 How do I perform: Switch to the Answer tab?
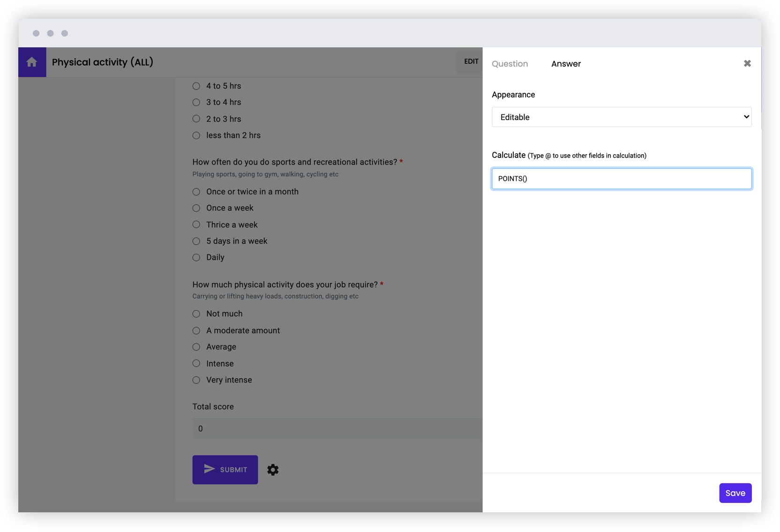[566, 64]
